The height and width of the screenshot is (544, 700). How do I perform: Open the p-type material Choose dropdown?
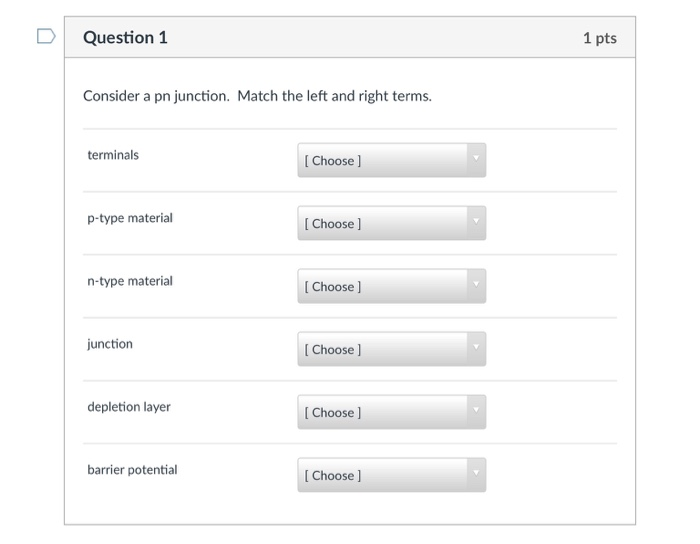coord(392,223)
